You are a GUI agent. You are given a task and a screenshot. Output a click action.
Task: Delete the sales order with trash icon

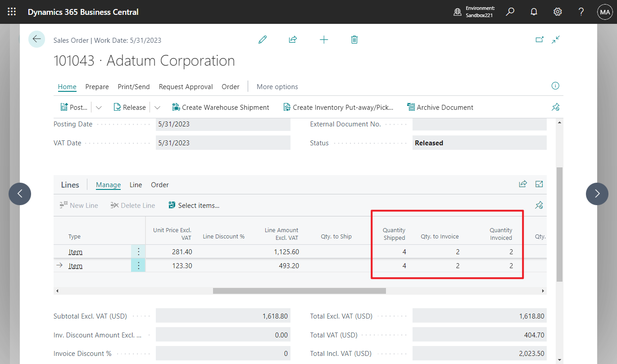[x=354, y=40]
